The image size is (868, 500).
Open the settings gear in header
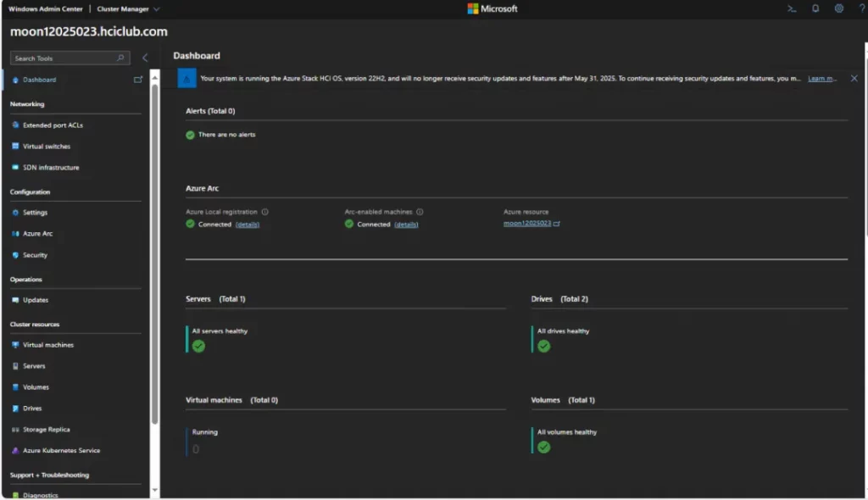tap(839, 8)
